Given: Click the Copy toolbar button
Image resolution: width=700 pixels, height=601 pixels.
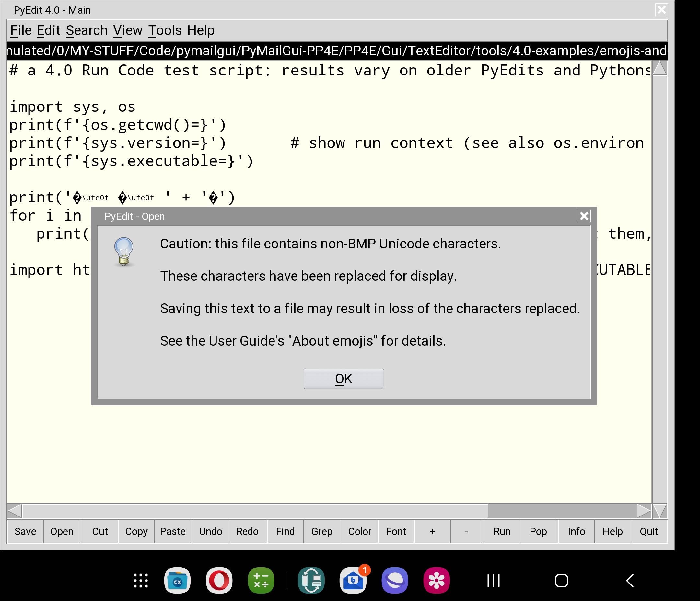Looking at the screenshot, I should tap(136, 531).
